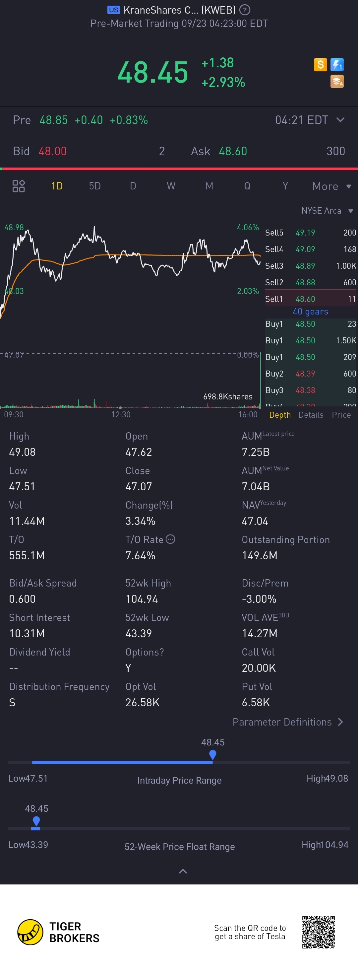Tap the Sell4 49.09 order row
Image resolution: width=358 pixels, height=980 pixels.
coord(311,249)
